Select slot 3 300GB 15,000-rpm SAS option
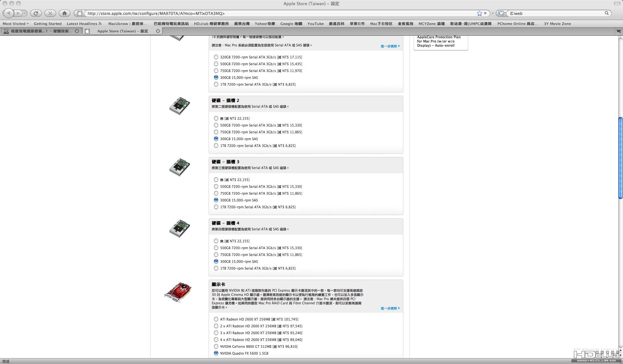The height and width of the screenshot is (364, 623). click(216, 200)
